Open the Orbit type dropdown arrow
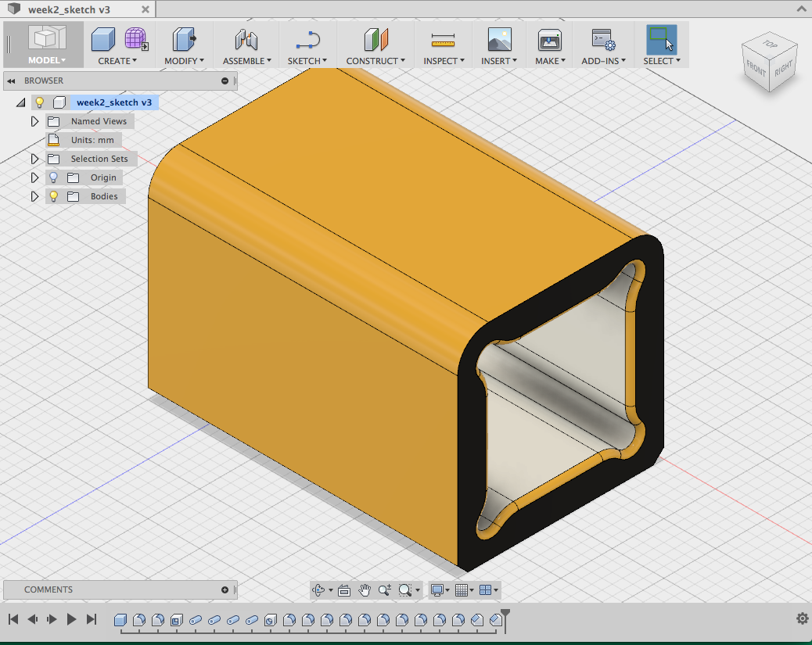 [x=331, y=590]
